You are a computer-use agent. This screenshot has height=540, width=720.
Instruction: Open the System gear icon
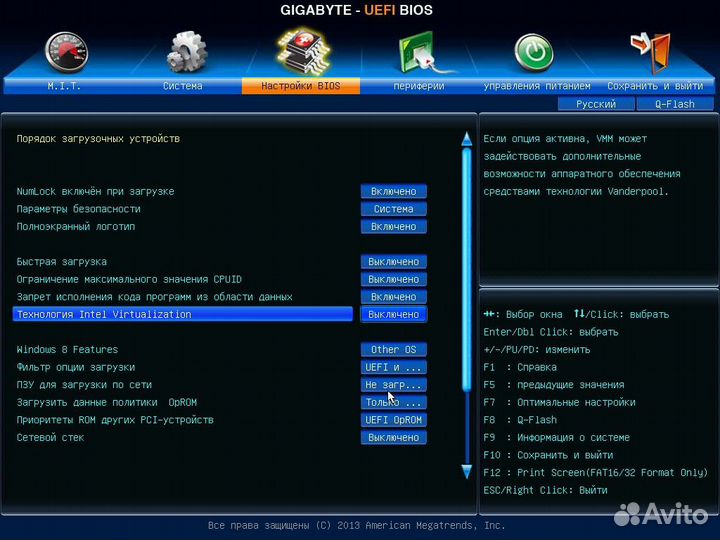tap(187, 52)
